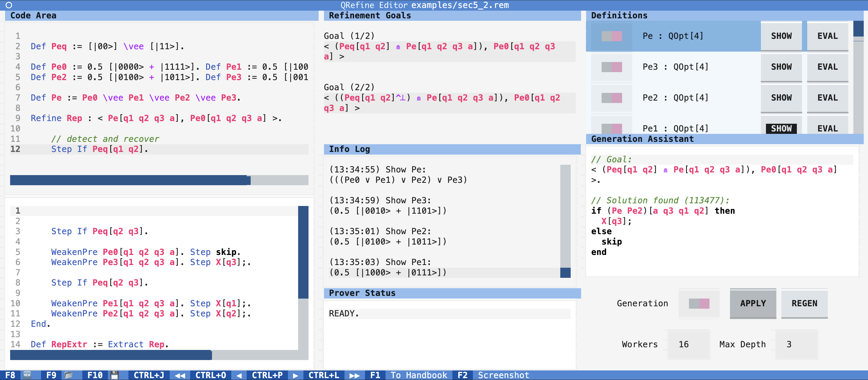Click EVAL for definition Pe3
This screenshot has width=868, height=380.
(828, 67)
